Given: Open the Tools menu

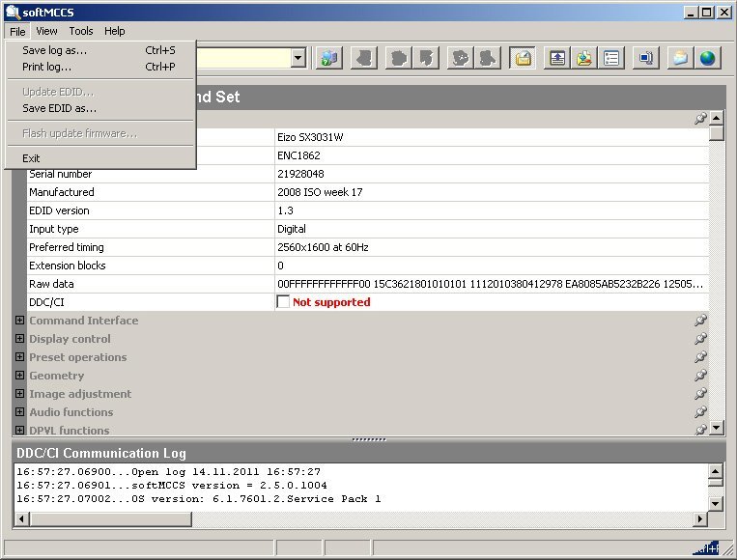Looking at the screenshot, I should (81, 31).
